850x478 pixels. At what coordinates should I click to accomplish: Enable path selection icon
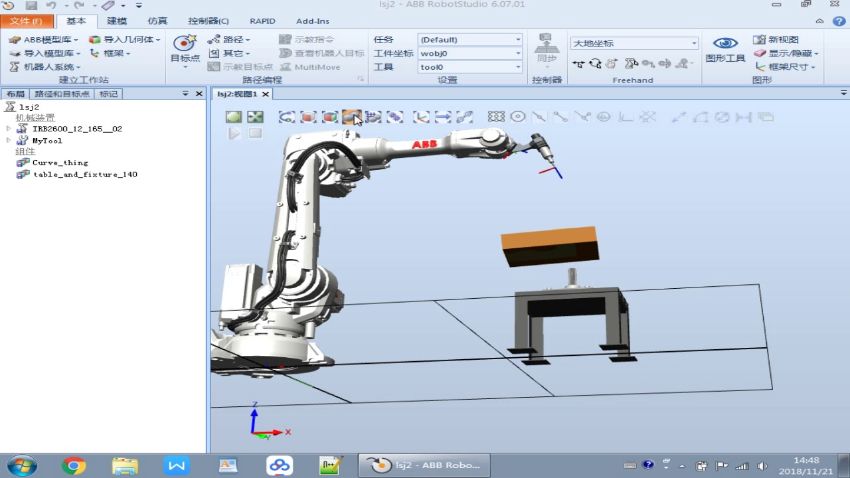pyautogui.click(x=465, y=117)
